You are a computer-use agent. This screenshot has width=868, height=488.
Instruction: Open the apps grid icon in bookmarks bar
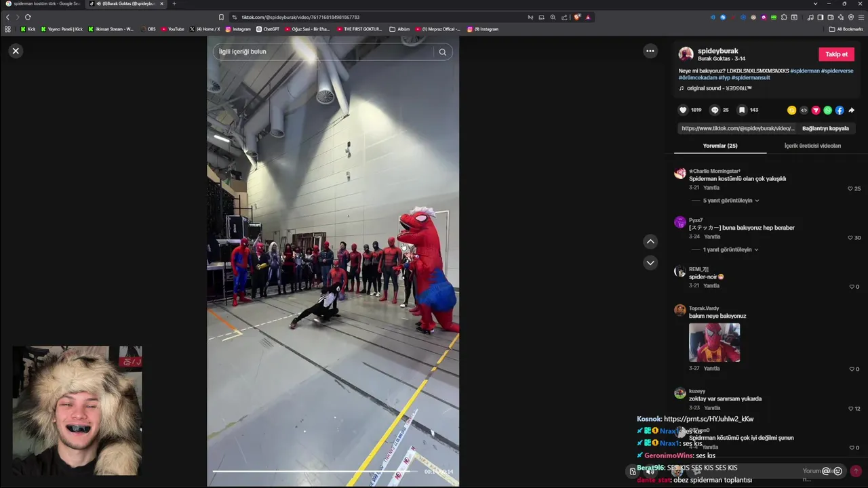[7, 29]
